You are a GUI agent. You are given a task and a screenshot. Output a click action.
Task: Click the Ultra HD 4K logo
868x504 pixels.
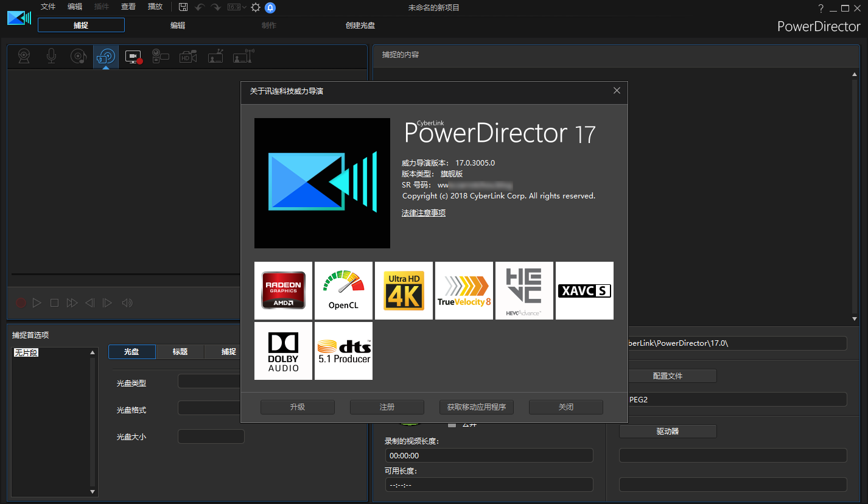point(404,290)
